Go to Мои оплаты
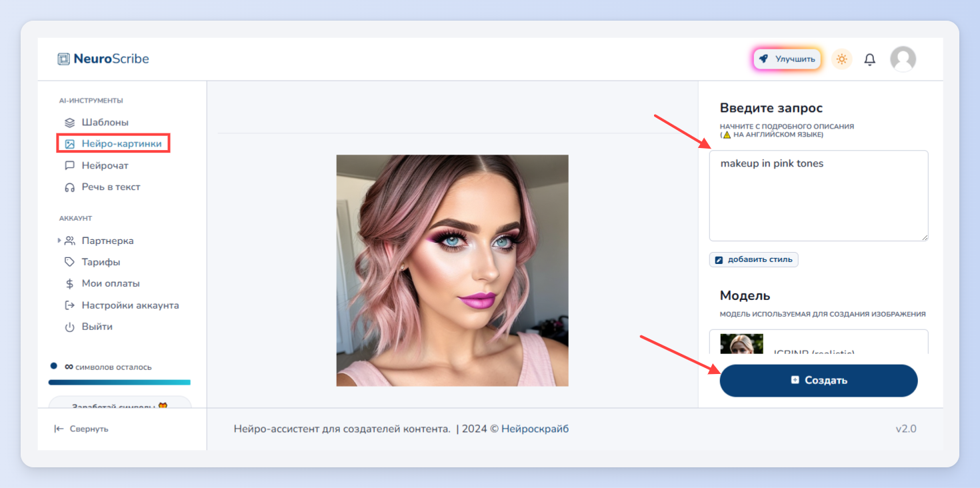The height and width of the screenshot is (488, 980). coord(111,283)
